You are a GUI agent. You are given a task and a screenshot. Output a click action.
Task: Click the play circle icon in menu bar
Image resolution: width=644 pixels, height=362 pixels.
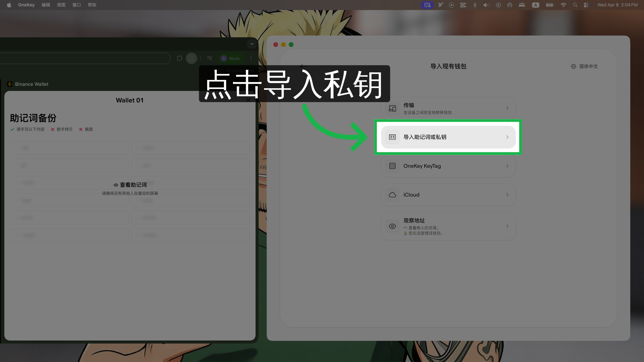498,5
